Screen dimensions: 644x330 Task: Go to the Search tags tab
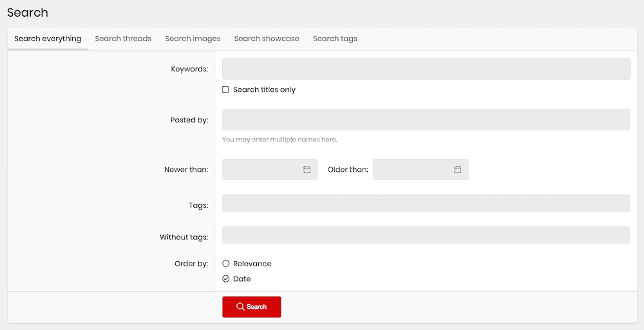[335, 39]
